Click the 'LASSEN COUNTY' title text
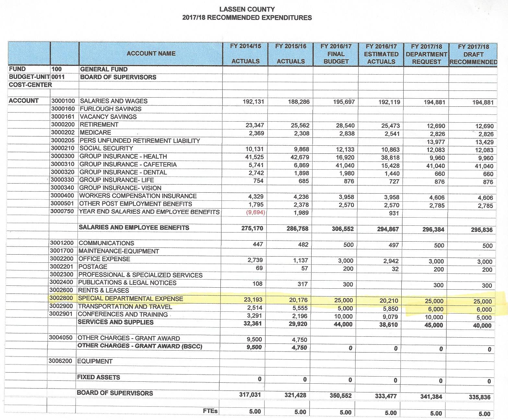Image resolution: width=508 pixels, height=420 pixels. (x=247, y=9)
